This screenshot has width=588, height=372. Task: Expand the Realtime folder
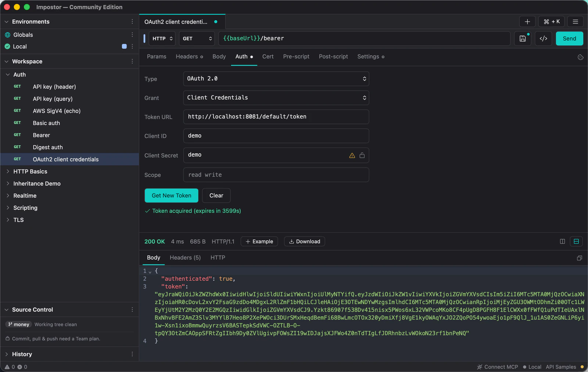(x=8, y=196)
